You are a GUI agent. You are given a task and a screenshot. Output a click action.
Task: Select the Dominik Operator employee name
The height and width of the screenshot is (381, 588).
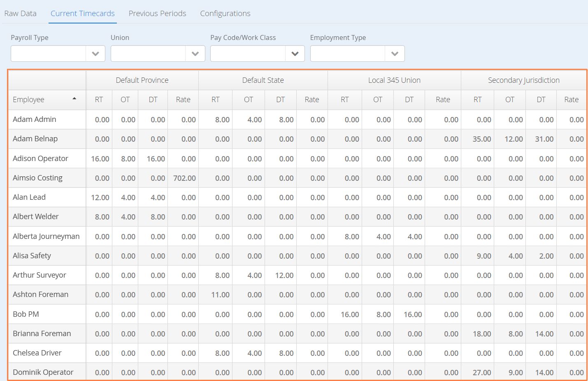coord(43,372)
